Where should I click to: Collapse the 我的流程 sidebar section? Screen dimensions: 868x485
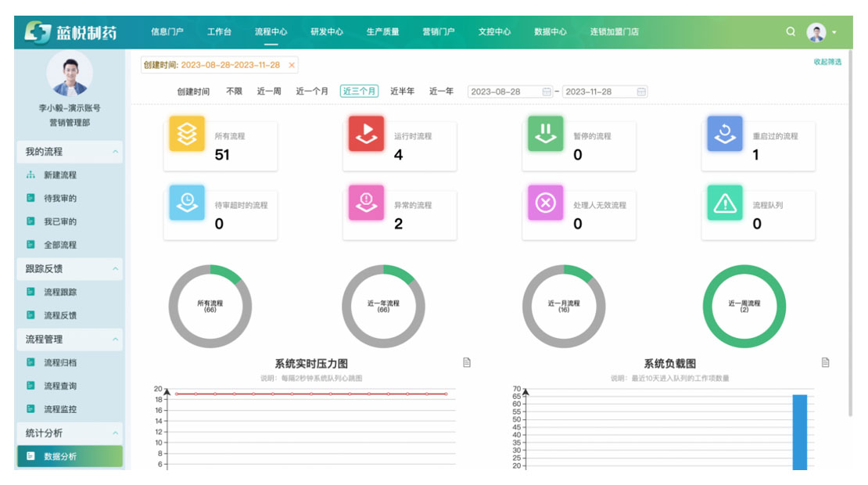(116, 152)
